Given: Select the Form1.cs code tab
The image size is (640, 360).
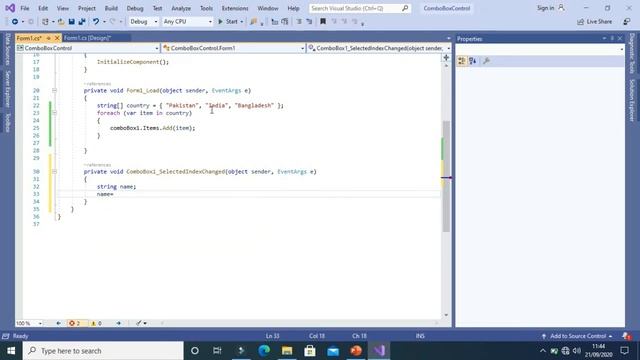Looking at the screenshot, I should (x=29, y=38).
